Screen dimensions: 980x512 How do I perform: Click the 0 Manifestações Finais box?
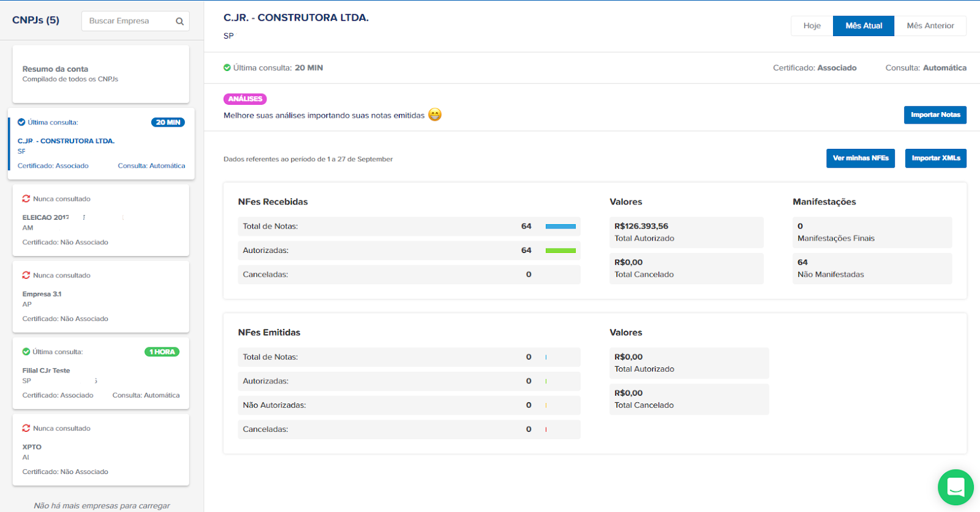tap(872, 232)
